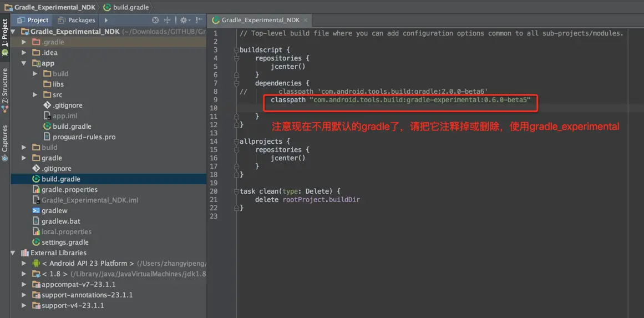This screenshot has height=318, width=644.
Task: Open the Captures side tool window
Action: point(5,143)
